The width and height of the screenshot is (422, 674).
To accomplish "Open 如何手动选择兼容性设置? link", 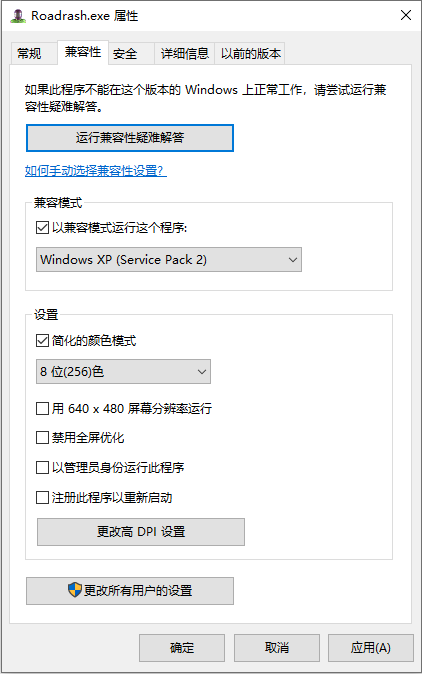I will 95,171.
